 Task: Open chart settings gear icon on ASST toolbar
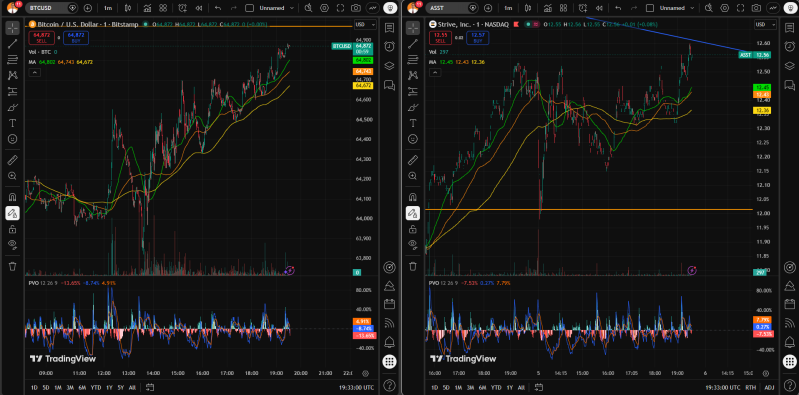tap(739, 8)
